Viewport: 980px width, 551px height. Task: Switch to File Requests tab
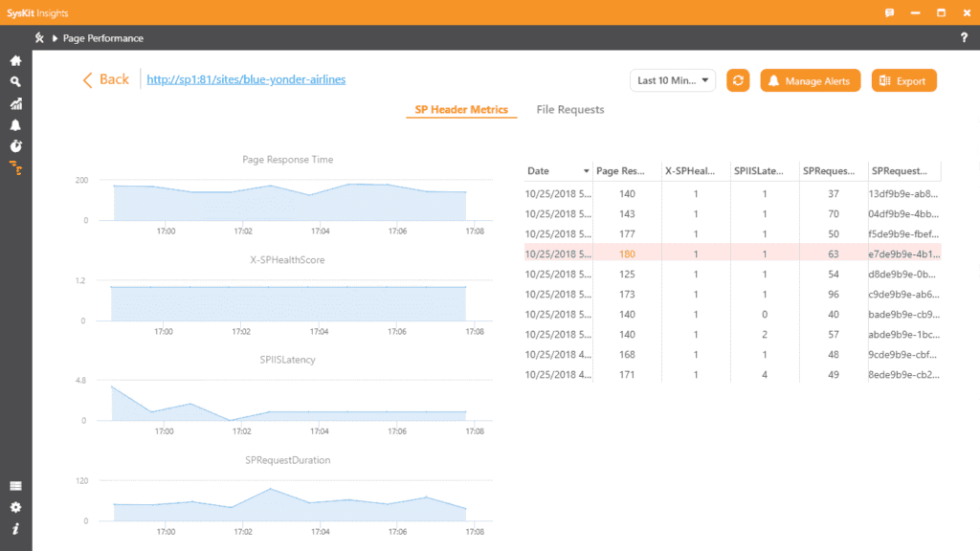[x=570, y=109]
